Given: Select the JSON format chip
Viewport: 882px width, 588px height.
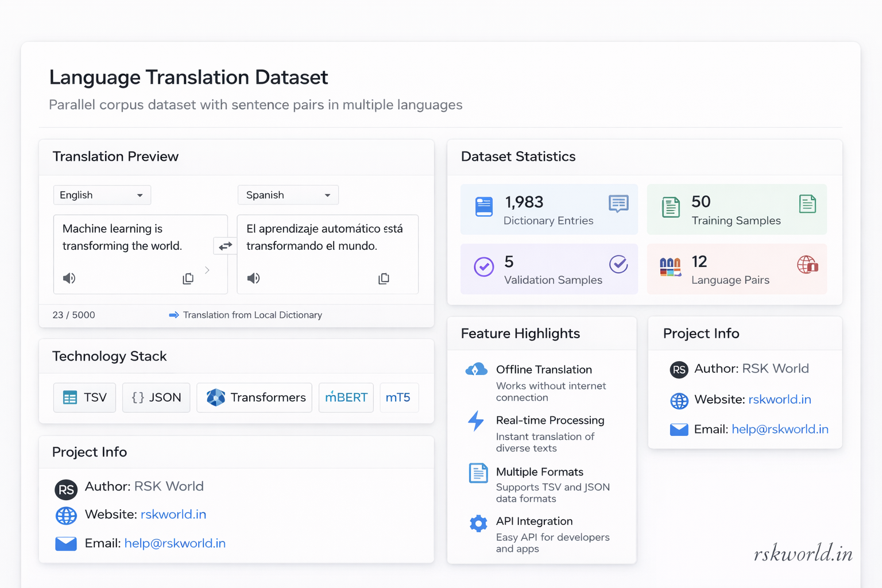Looking at the screenshot, I should click(156, 397).
